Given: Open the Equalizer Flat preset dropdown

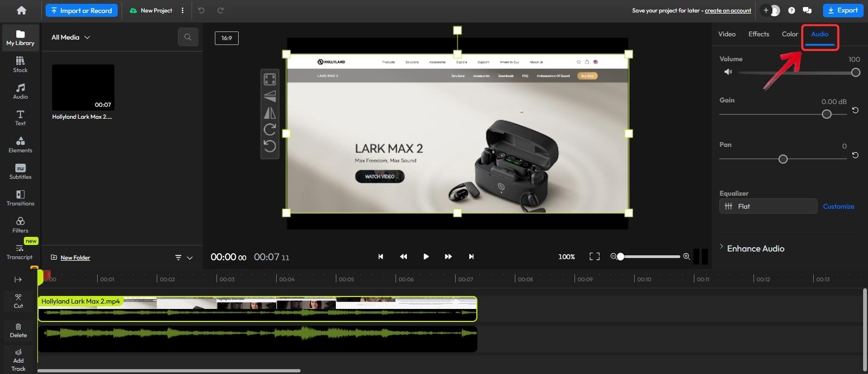Looking at the screenshot, I should [x=768, y=206].
